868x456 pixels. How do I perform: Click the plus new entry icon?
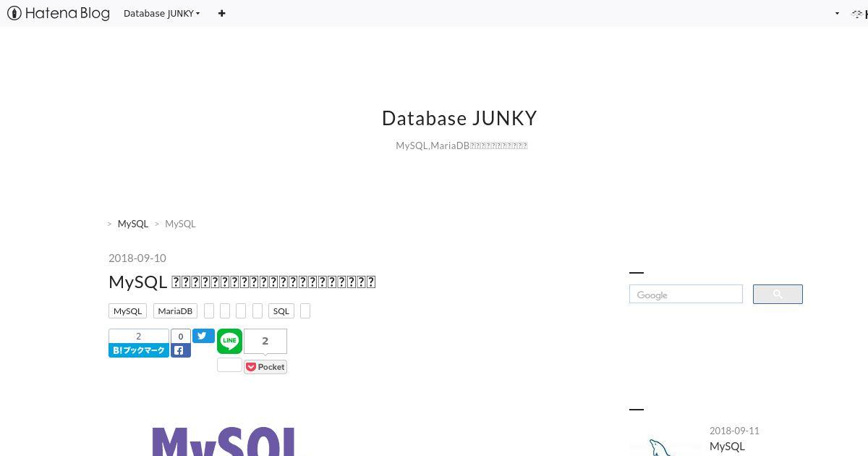point(221,13)
